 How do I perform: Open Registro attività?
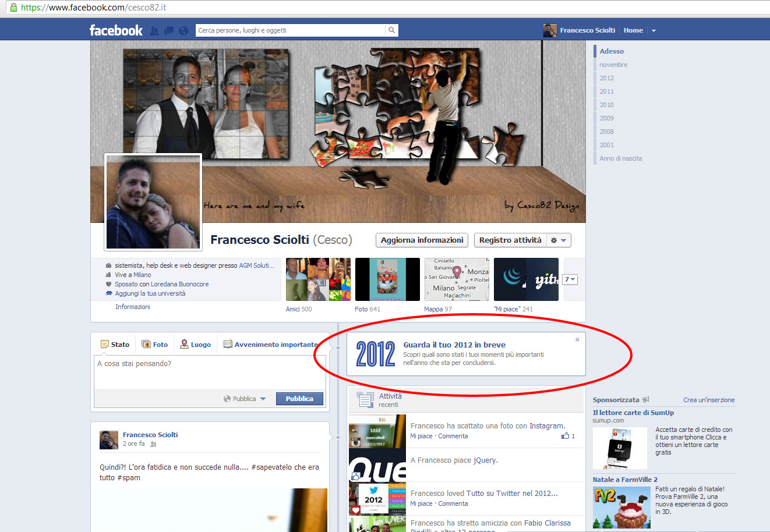pos(510,240)
